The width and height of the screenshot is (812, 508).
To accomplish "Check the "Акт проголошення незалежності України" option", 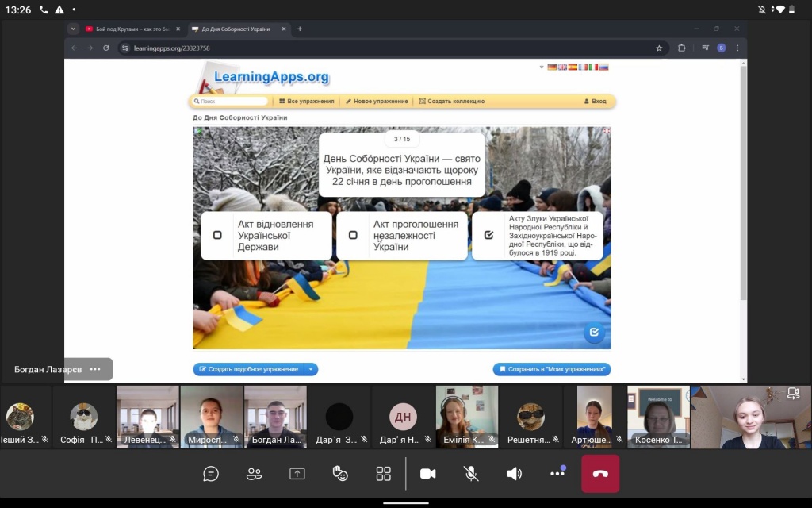I will (x=353, y=235).
